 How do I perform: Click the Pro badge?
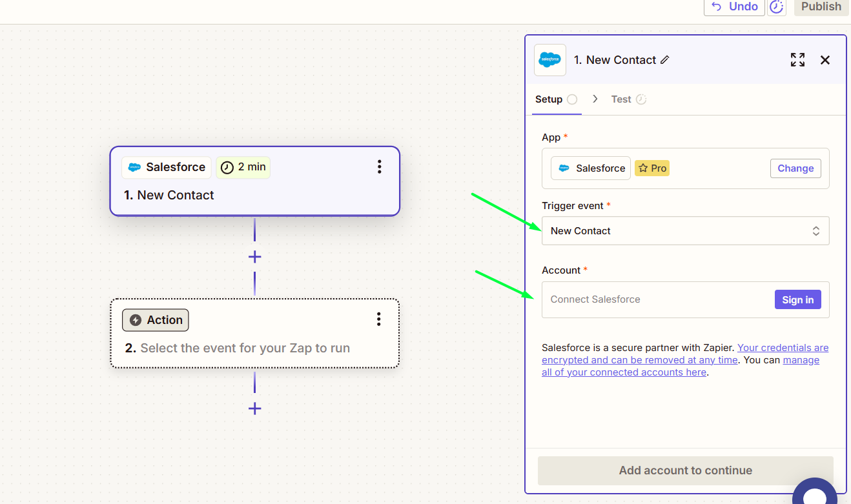pyautogui.click(x=652, y=168)
